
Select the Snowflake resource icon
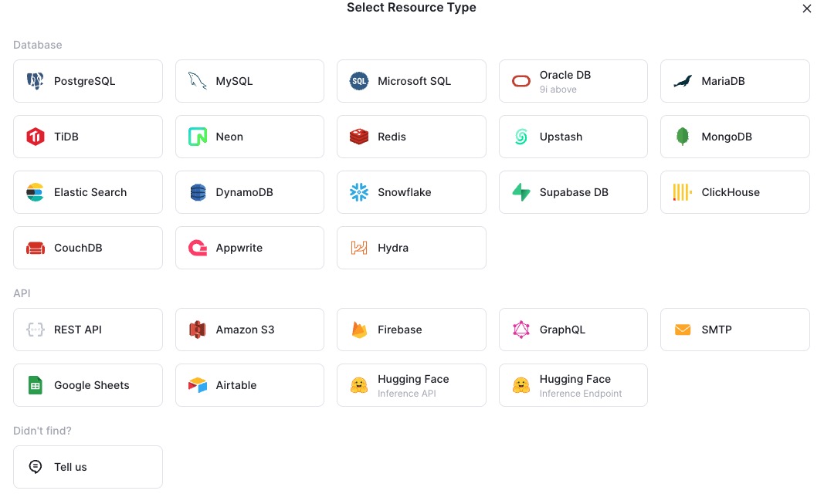(358, 192)
